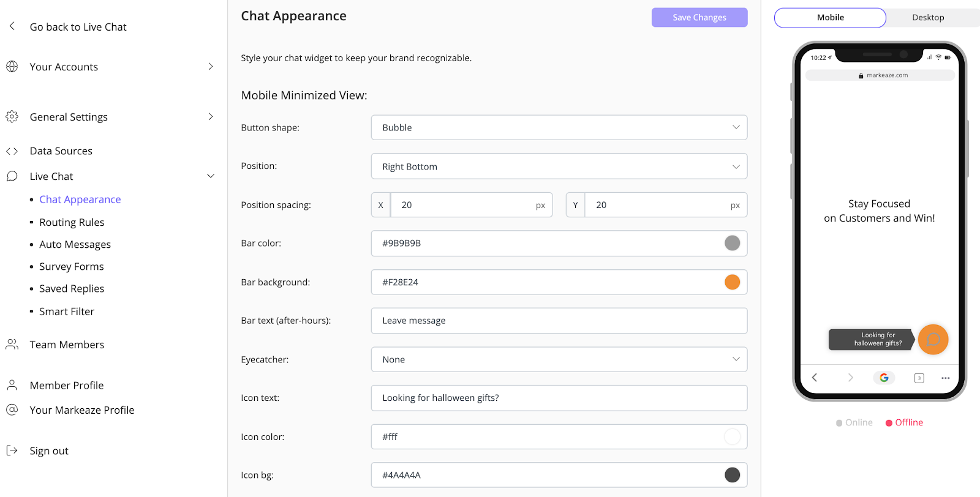Click the globe icon for Your Accounts
Image resolution: width=980 pixels, height=497 pixels.
click(12, 67)
